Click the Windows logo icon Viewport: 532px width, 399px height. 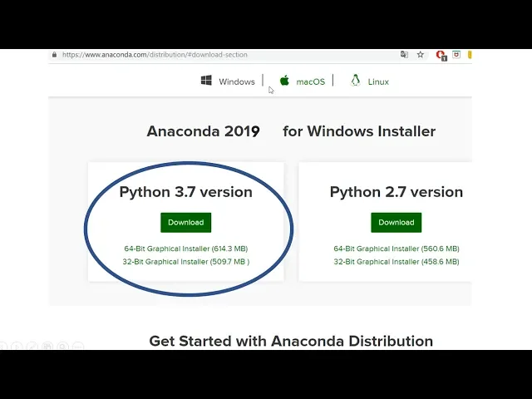coord(206,81)
